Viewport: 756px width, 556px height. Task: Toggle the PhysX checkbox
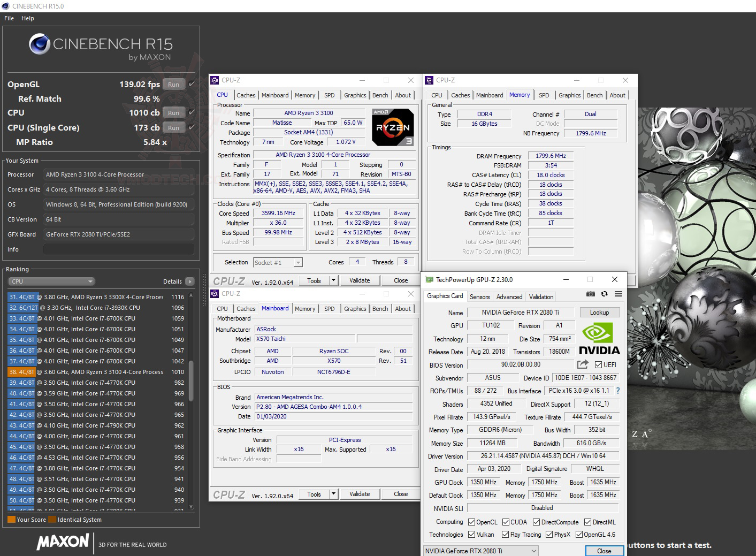pyautogui.click(x=549, y=535)
